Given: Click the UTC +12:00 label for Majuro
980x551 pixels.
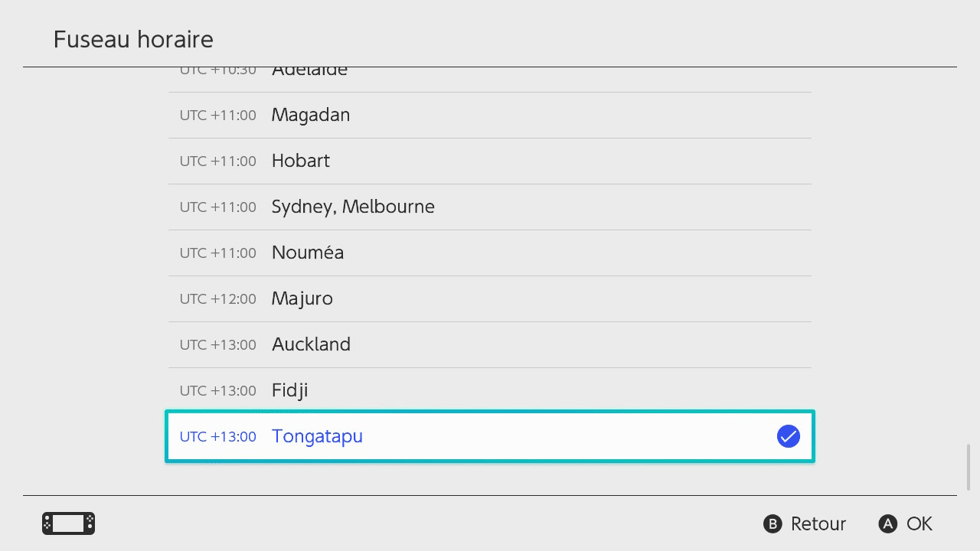Looking at the screenshot, I should [218, 299].
